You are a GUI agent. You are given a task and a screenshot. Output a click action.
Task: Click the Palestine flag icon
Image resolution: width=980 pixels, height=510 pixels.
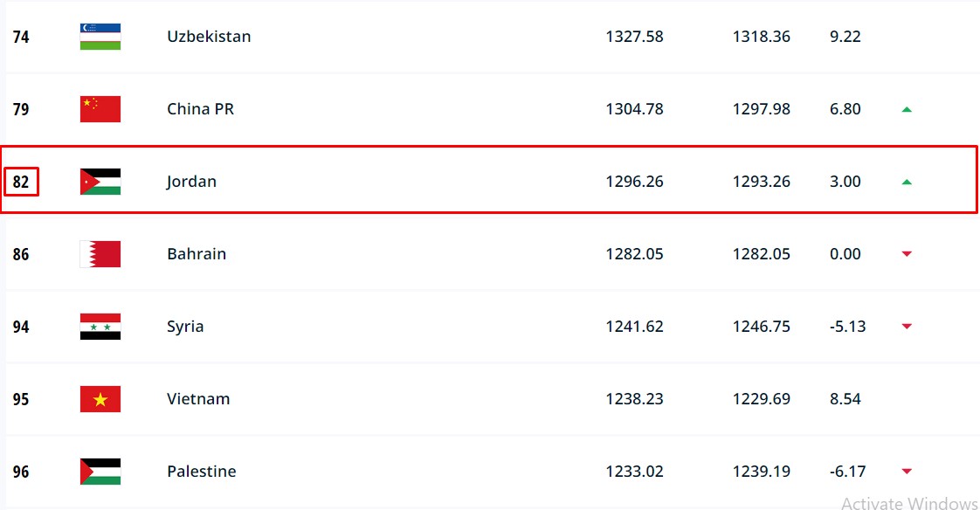tap(100, 472)
